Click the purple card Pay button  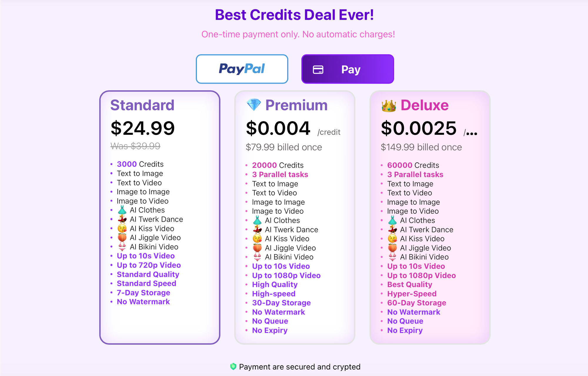348,69
